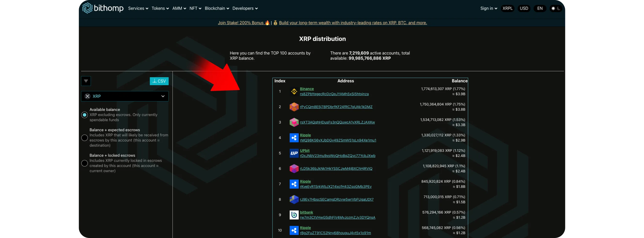Click the bithomp logo icon

[87, 8]
